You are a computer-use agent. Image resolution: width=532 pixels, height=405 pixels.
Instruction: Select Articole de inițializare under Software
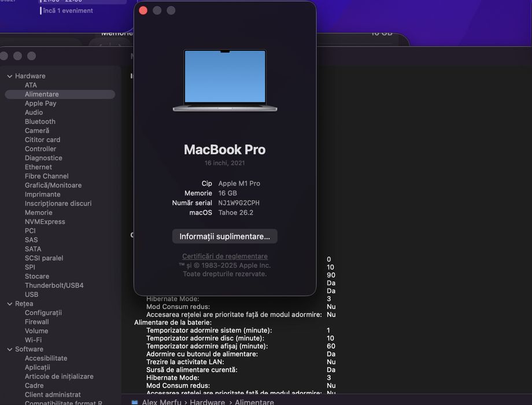click(x=59, y=377)
